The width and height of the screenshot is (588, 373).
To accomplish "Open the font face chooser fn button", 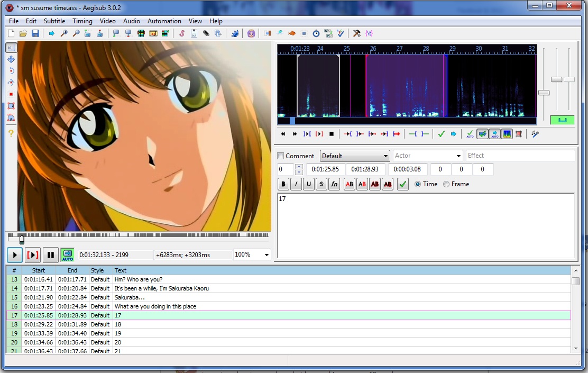I will pyautogui.click(x=334, y=184).
